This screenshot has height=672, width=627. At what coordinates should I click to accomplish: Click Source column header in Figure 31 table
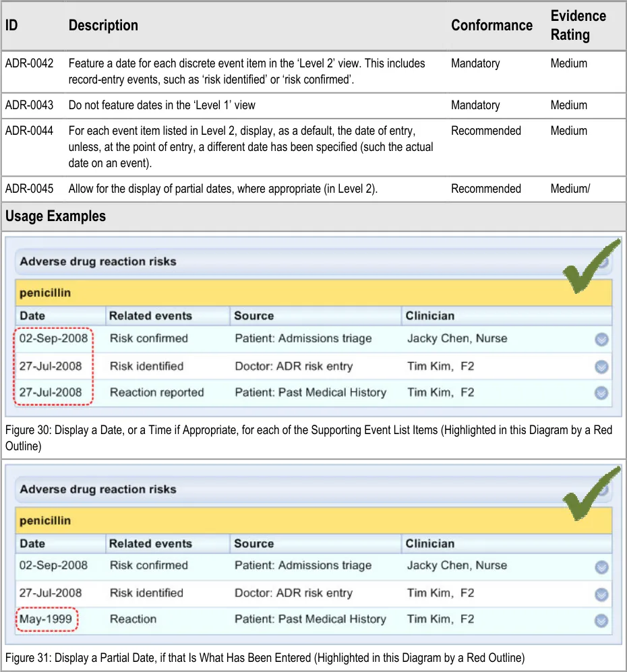(x=253, y=543)
